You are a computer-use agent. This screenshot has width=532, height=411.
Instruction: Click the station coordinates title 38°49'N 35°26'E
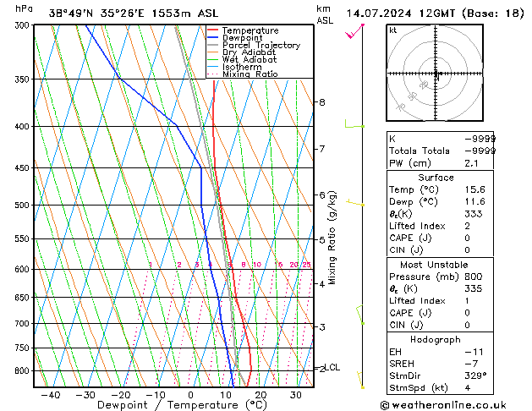pyautogui.click(x=96, y=14)
